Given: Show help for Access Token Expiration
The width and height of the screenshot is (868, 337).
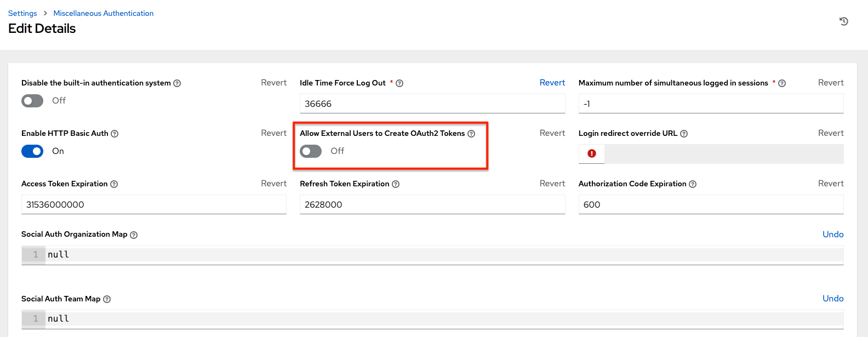Looking at the screenshot, I should [x=114, y=184].
